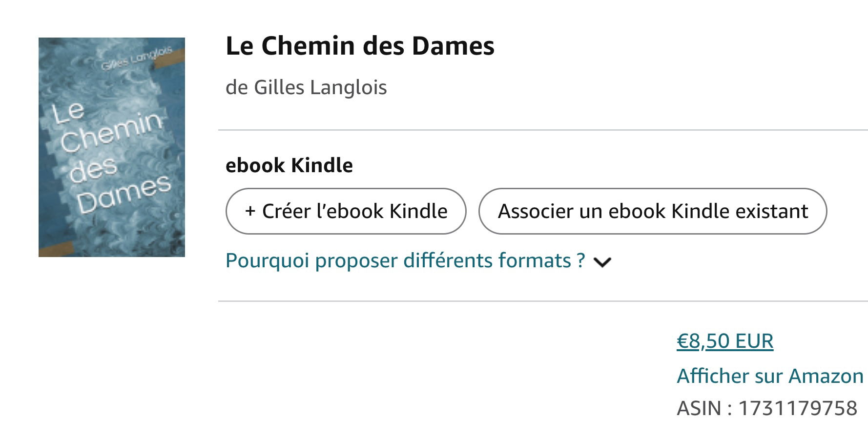Open Pourquoi proposer différents formats link

(x=405, y=260)
